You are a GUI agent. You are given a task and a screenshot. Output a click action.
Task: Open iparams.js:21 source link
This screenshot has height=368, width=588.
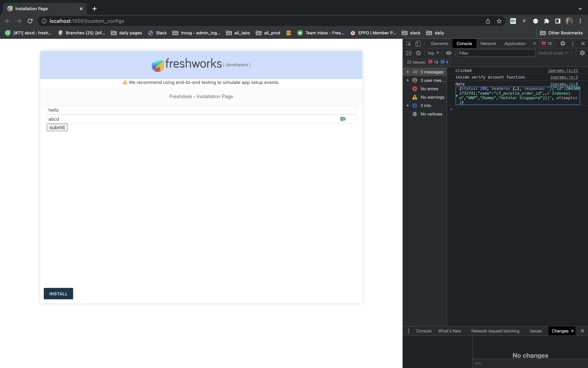[563, 71]
